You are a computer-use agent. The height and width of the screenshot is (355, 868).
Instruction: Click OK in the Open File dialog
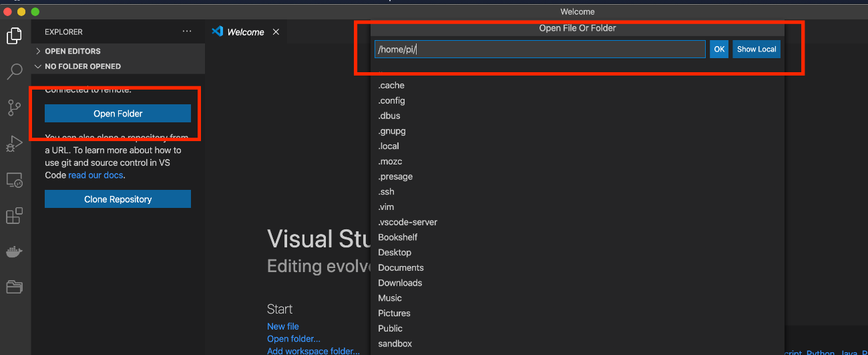719,49
